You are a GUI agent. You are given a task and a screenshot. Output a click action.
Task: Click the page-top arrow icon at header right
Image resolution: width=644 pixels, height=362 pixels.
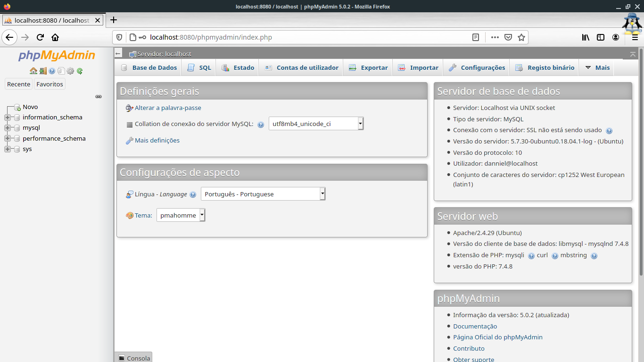pyautogui.click(x=633, y=54)
